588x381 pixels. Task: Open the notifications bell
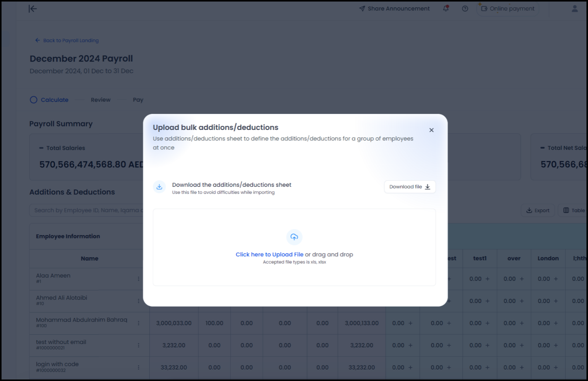[446, 8]
